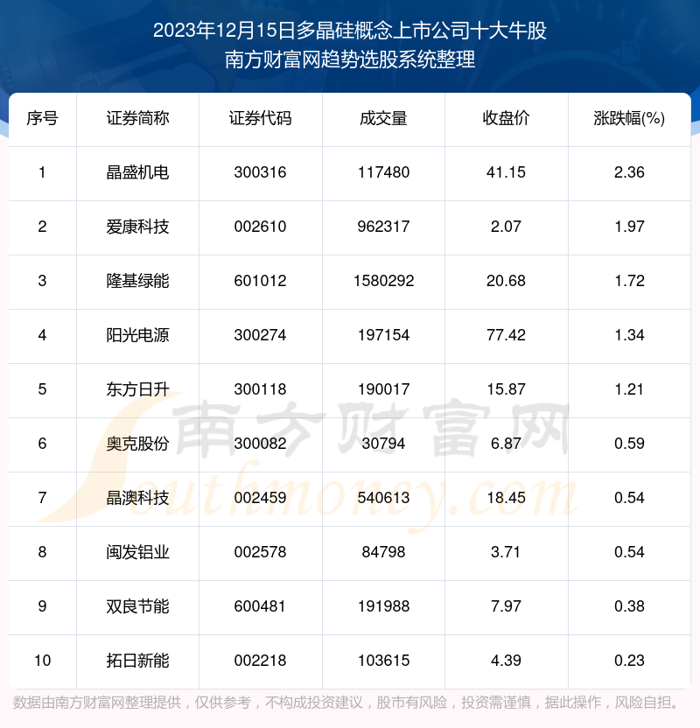Select stock name 阳光电源
This screenshot has width=700, height=728.
[137, 335]
